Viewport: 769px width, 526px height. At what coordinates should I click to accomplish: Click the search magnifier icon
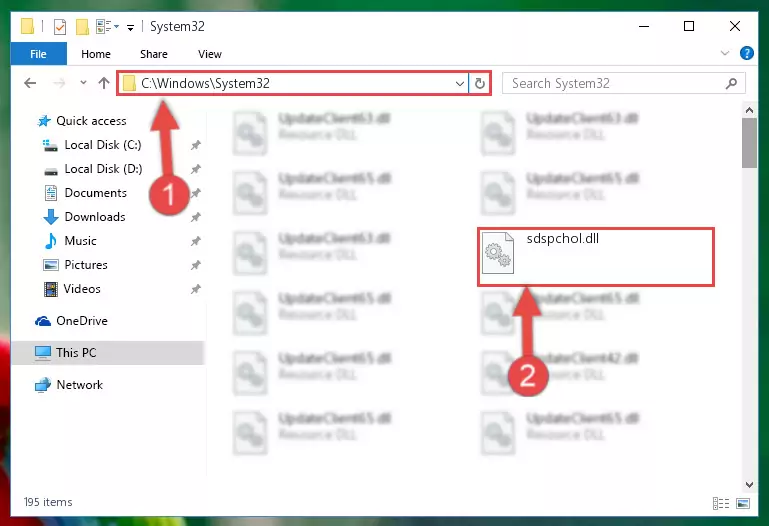(731, 84)
